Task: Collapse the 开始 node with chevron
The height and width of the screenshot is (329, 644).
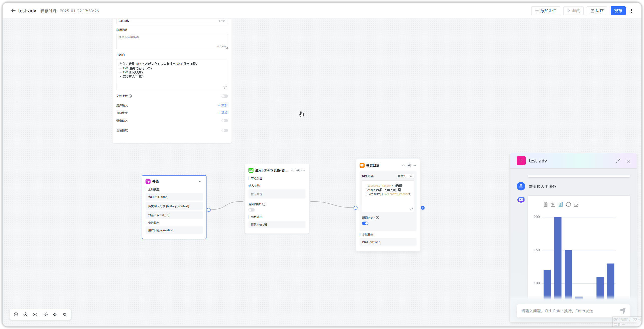Action: [x=200, y=181]
